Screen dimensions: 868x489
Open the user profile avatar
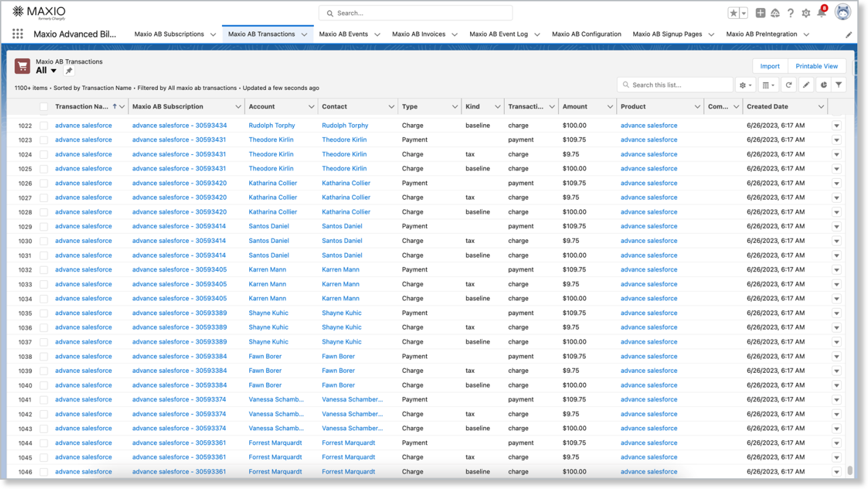843,12
